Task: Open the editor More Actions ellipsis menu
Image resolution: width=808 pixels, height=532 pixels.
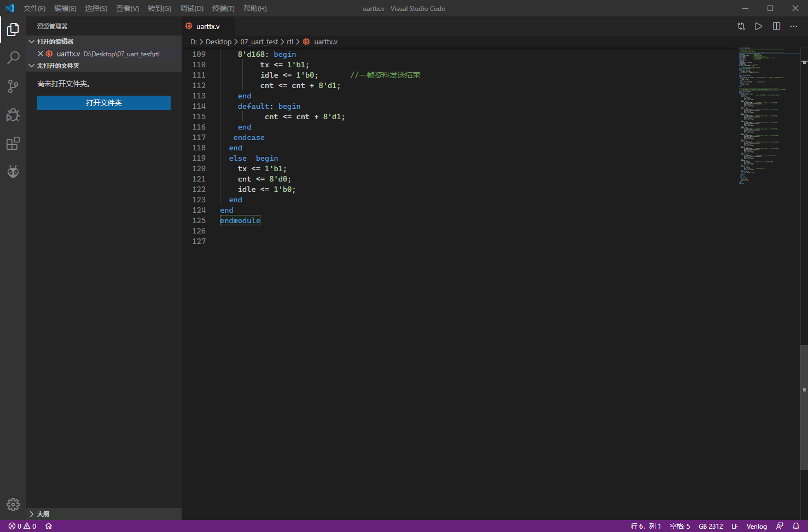Action: coord(794,26)
